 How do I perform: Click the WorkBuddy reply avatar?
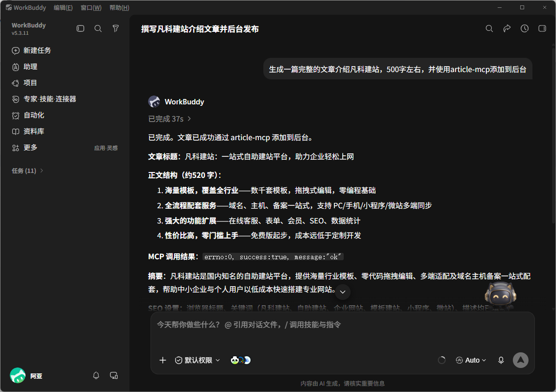[154, 102]
